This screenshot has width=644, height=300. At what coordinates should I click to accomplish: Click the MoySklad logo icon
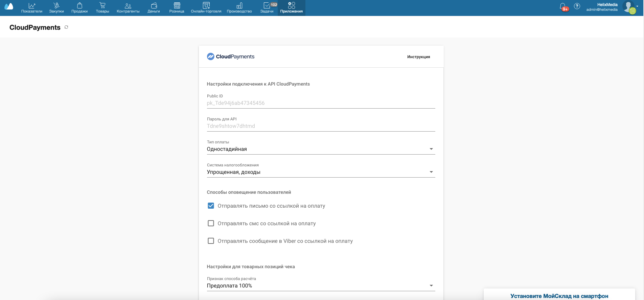tap(9, 6)
